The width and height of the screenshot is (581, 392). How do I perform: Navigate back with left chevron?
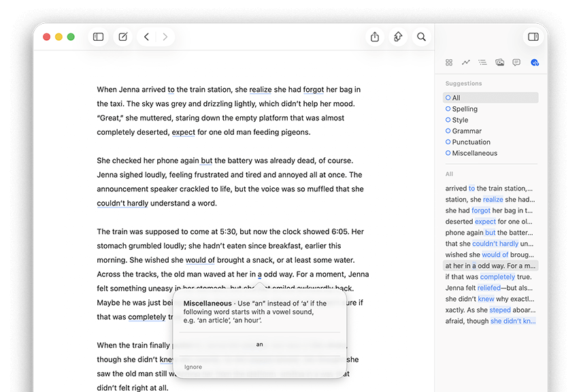(x=146, y=37)
